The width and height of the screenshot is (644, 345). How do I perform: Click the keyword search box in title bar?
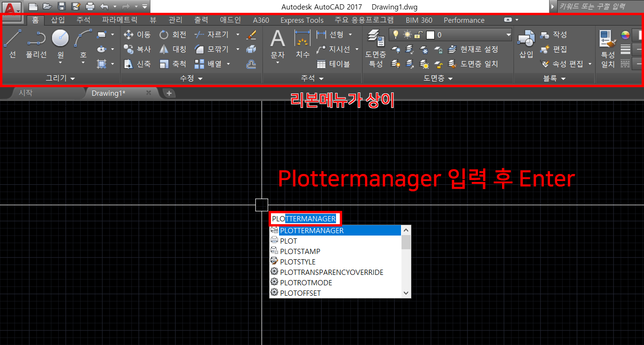point(600,7)
